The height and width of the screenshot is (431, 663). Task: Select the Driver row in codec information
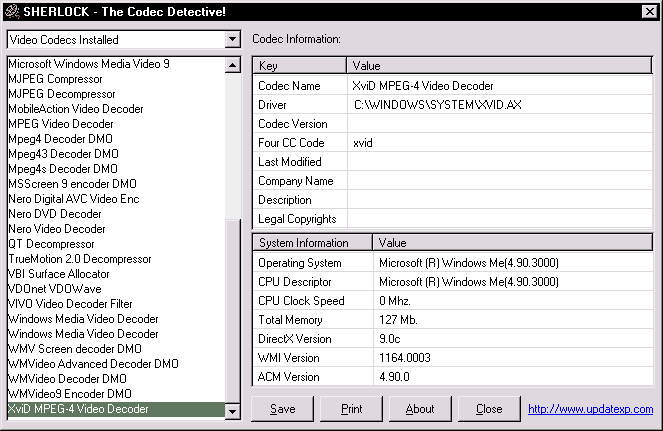point(272,105)
